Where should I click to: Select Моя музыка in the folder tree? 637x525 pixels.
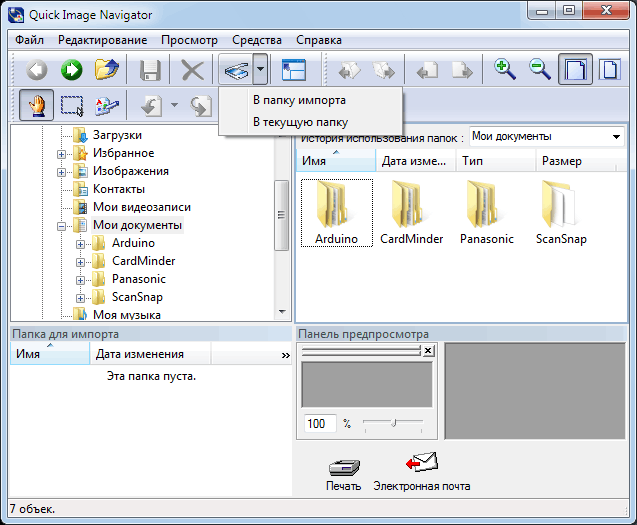pos(126,315)
